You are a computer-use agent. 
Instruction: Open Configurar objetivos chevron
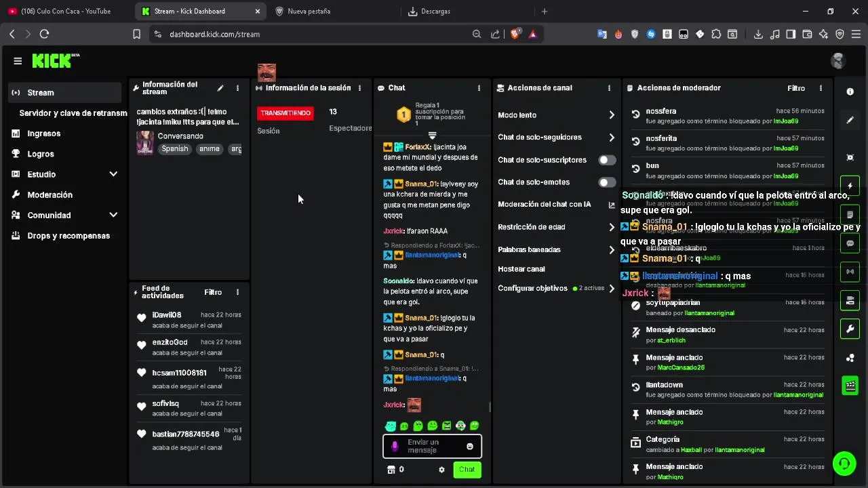point(611,289)
